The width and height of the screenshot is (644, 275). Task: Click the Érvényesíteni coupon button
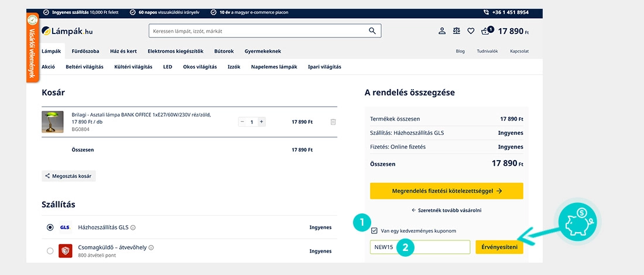(x=499, y=247)
